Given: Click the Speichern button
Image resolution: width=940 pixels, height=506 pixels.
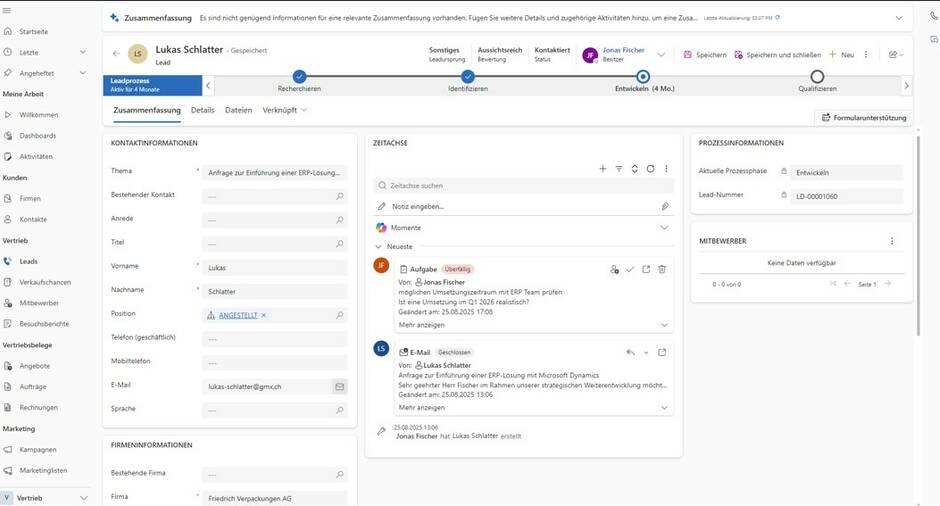Looking at the screenshot, I should coord(705,55).
